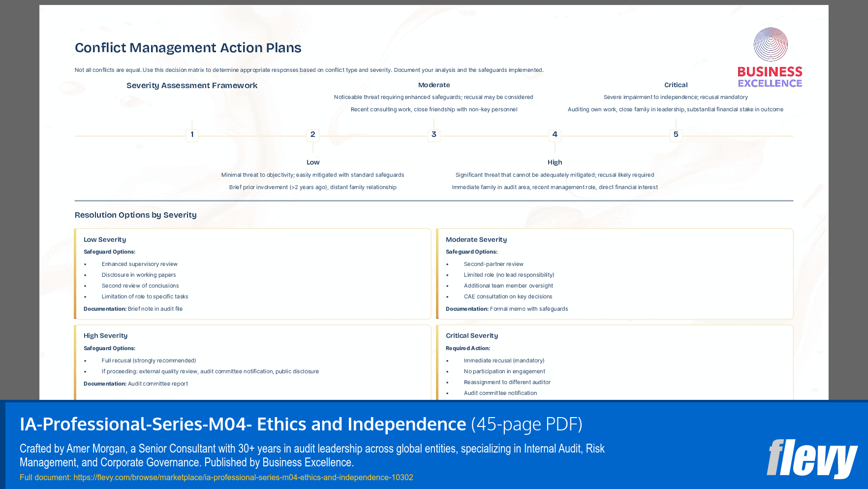The width and height of the screenshot is (868, 489).
Task: Select the Immediate recusal mandatory bullet
Action: pos(504,360)
